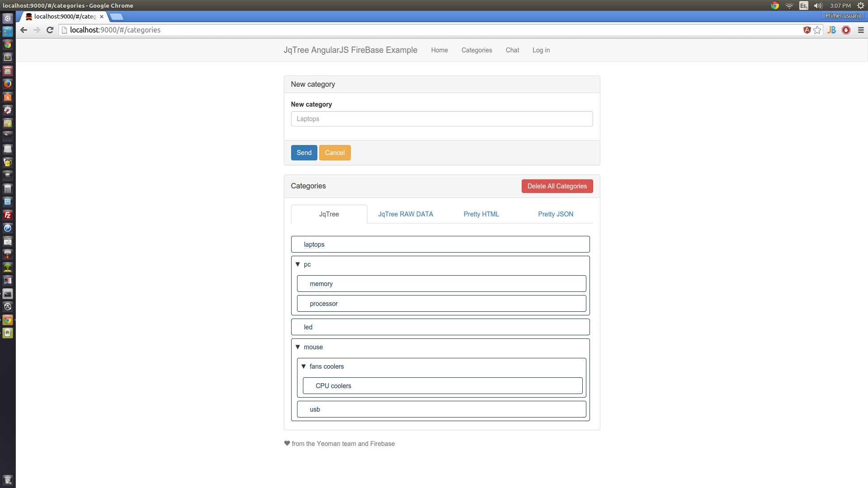Viewport: 868px width, 488px height.
Task: Open Chat in navbar
Action: point(512,50)
